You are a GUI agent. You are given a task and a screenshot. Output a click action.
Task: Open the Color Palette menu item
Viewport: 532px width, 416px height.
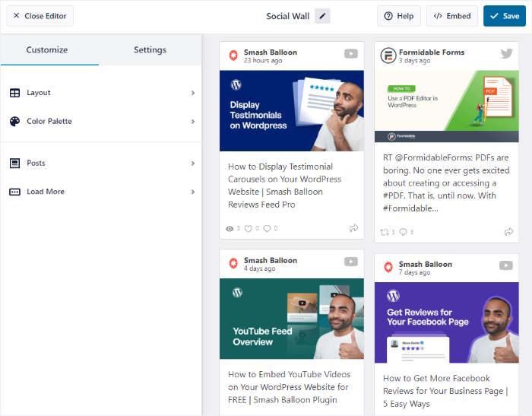click(101, 121)
